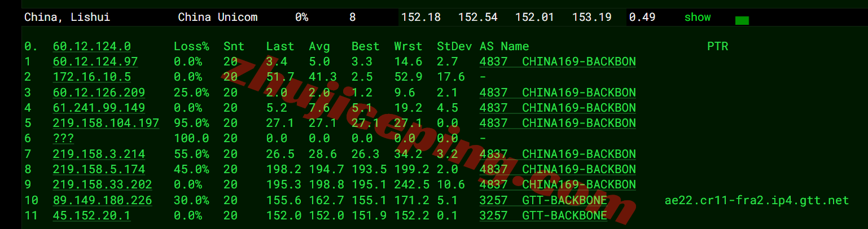Click the 'Avg' column header

click(x=319, y=46)
